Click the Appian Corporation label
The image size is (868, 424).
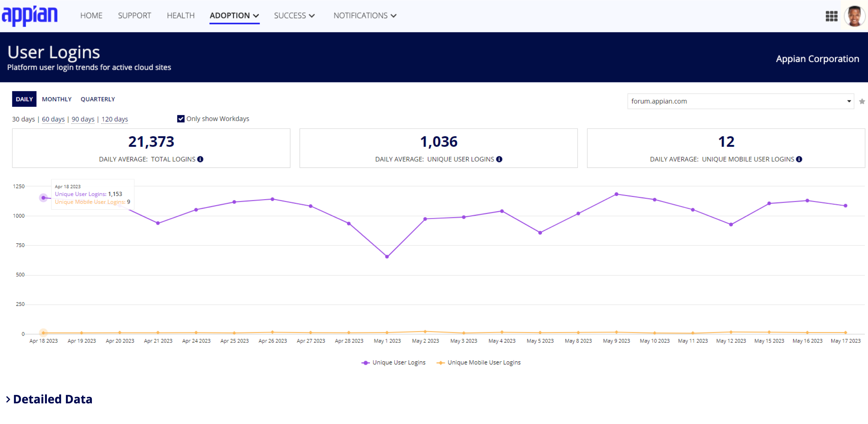[x=817, y=59]
